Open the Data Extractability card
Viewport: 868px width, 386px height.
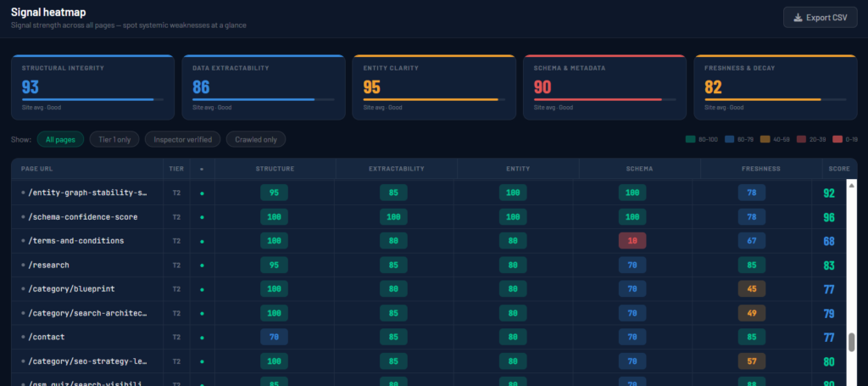coord(264,87)
